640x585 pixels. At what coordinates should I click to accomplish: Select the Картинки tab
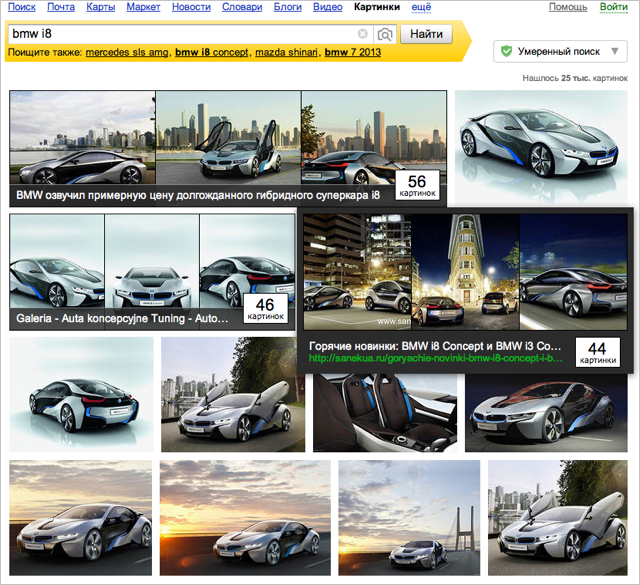(x=377, y=7)
